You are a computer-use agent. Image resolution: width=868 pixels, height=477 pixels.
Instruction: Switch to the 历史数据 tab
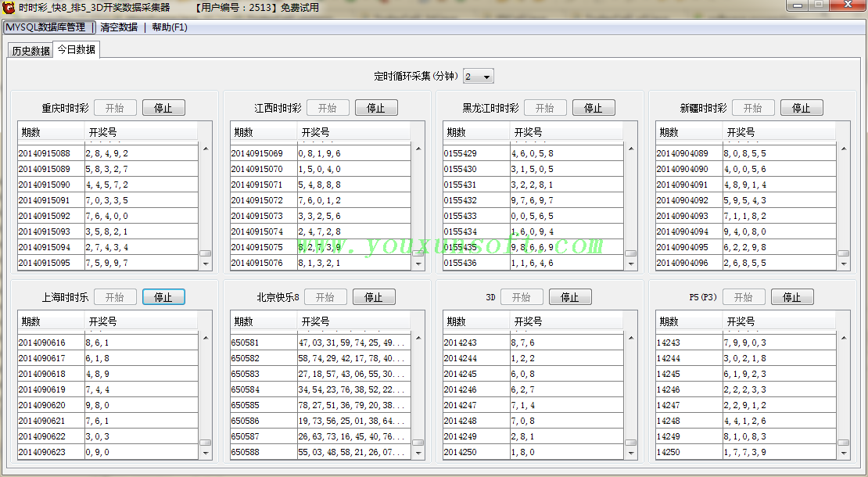point(30,51)
